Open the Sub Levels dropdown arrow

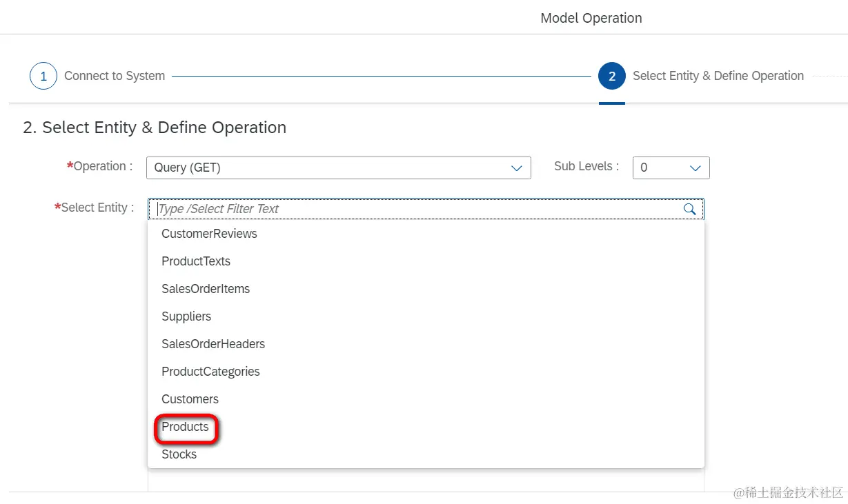(x=695, y=168)
